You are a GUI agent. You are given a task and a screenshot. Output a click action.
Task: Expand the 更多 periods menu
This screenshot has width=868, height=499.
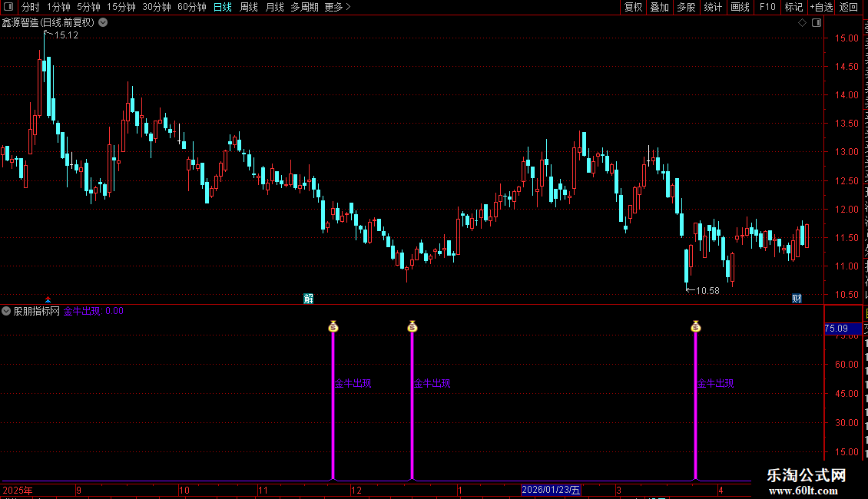point(338,7)
